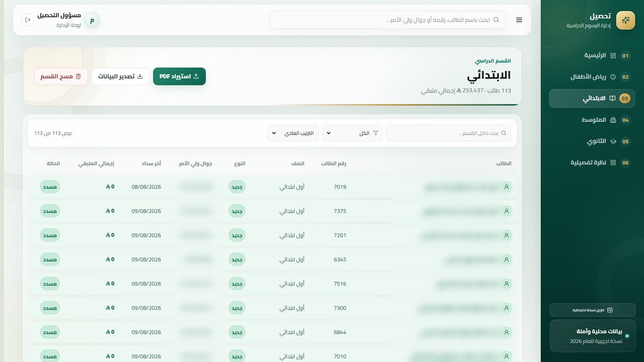
Task: Click أول ابتدائي in row 7516
Action: [292, 284]
